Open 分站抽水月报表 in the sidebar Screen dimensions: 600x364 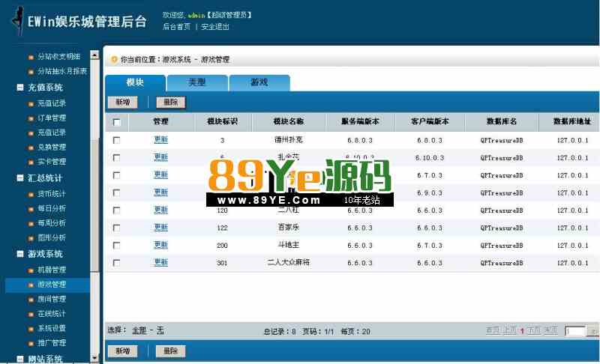pos(62,71)
